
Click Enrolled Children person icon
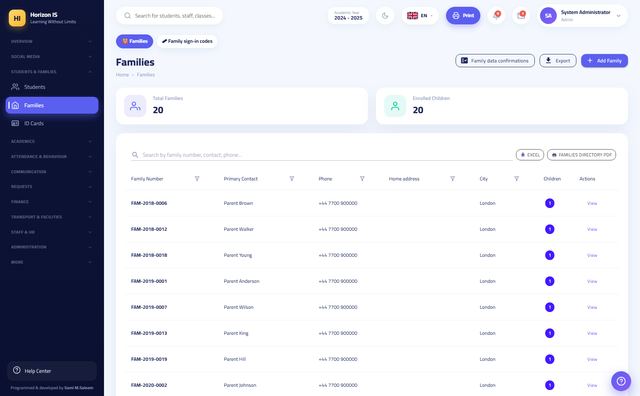point(395,106)
